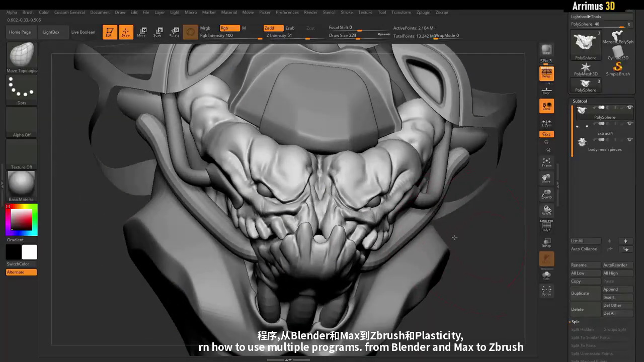Toggle Zadd mode
The image size is (644, 362).
point(273,28)
